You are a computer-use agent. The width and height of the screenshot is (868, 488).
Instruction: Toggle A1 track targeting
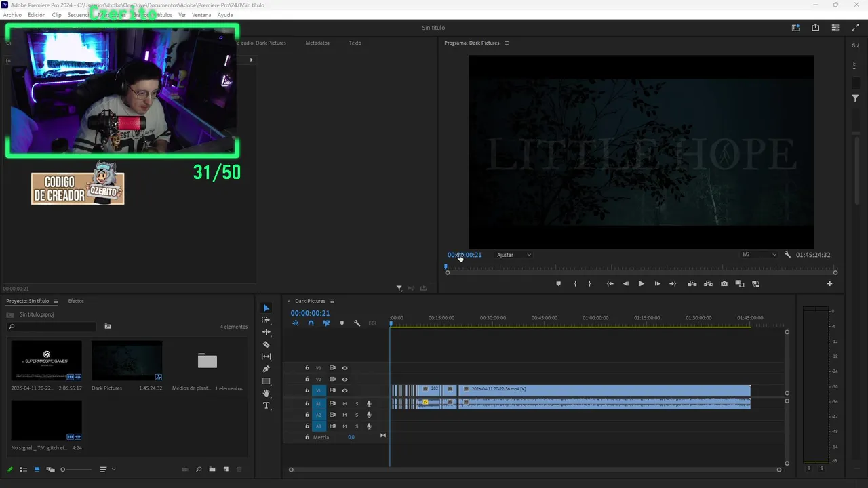318,404
